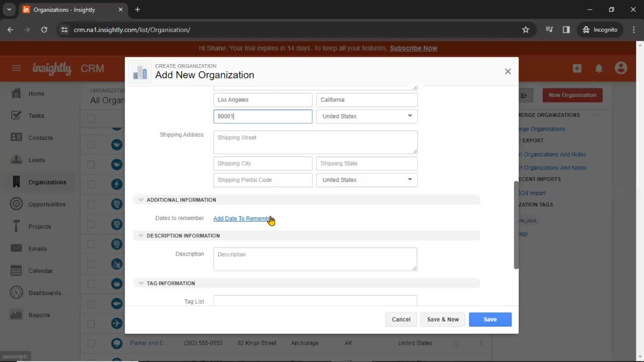Viewport: 644px width, 362px height.
Task: Select the Tasks sidebar icon
Action: [x=15, y=115]
